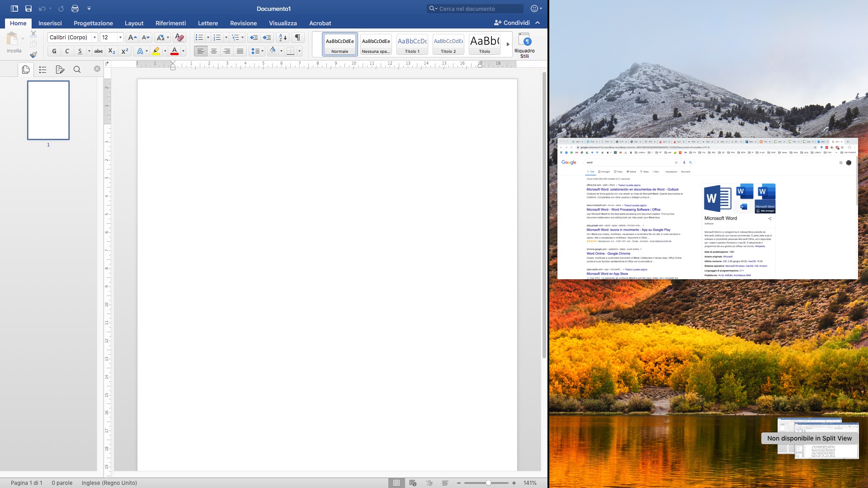Image resolution: width=868 pixels, height=488 pixels.
Task: Show the thumbnails pane icon
Action: tap(26, 69)
